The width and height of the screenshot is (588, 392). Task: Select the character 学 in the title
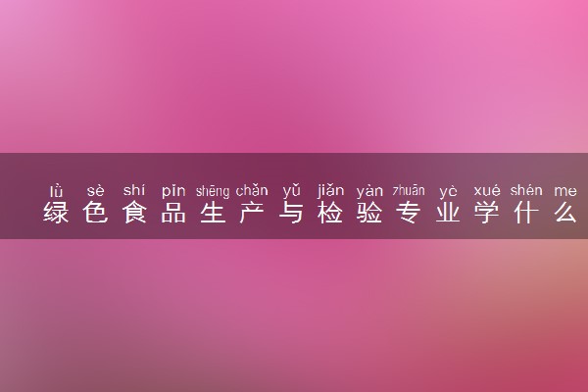pyautogui.click(x=487, y=213)
